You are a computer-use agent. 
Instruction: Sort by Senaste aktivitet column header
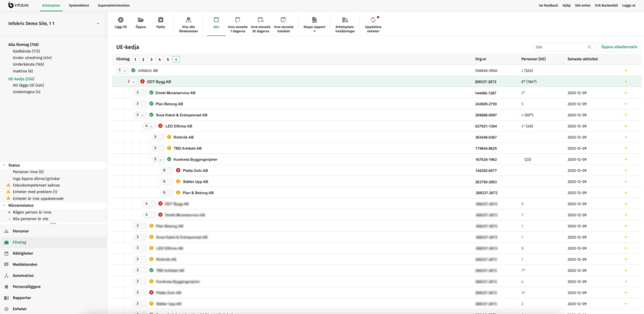[x=582, y=60]
